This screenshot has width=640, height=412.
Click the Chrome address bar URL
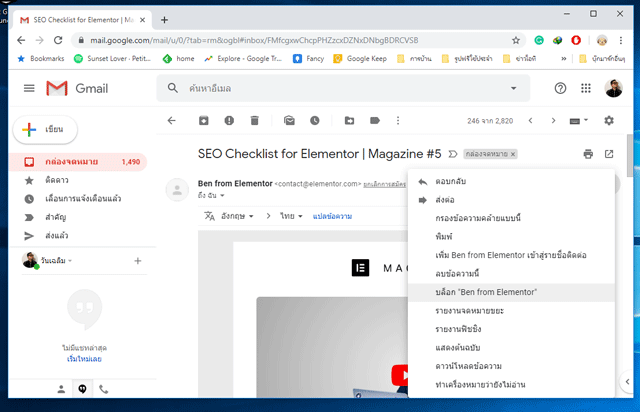click(254, 40)
